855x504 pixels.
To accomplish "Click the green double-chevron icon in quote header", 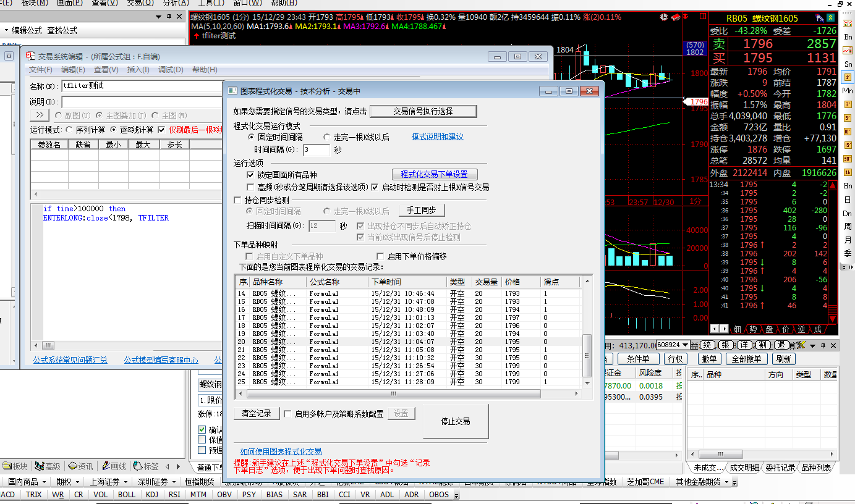I will (831, 19).
